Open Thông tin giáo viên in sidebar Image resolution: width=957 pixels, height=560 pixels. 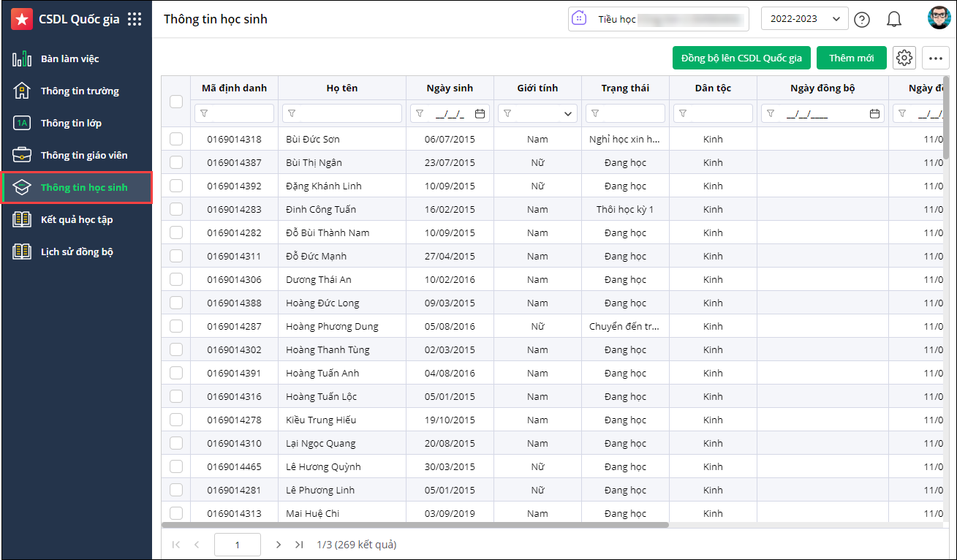(x=83, y=155)
